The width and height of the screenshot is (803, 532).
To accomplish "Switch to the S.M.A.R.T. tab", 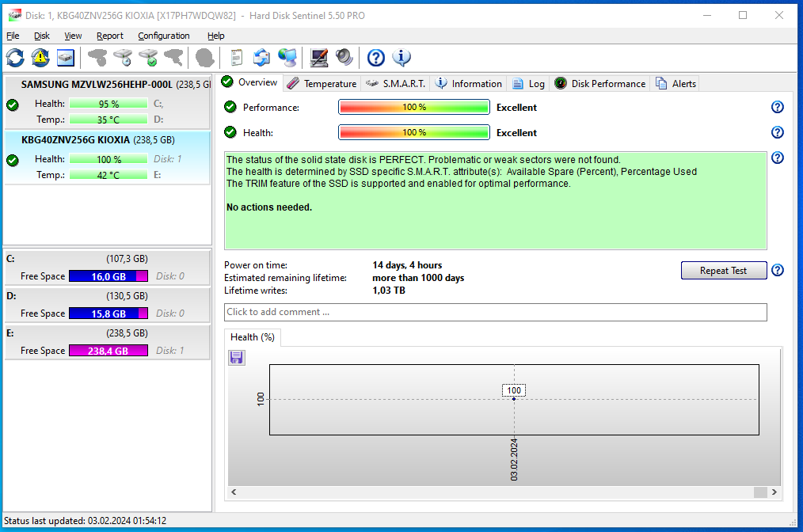I will pyautogui.click(x=395, y=83).
